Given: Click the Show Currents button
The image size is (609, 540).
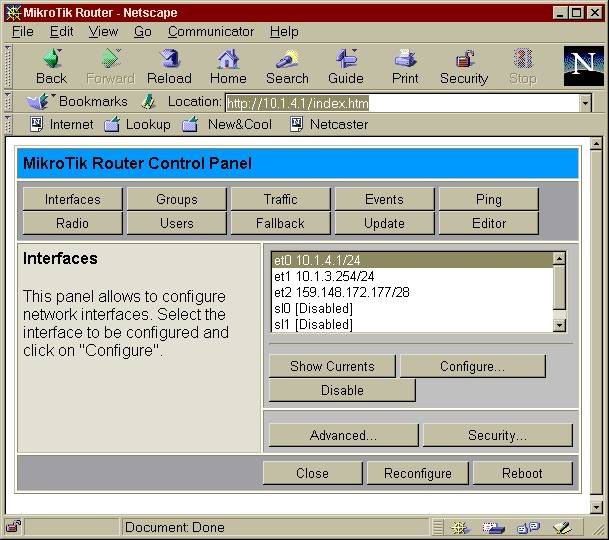Looking at the screenshot, I should click(332, 366).
